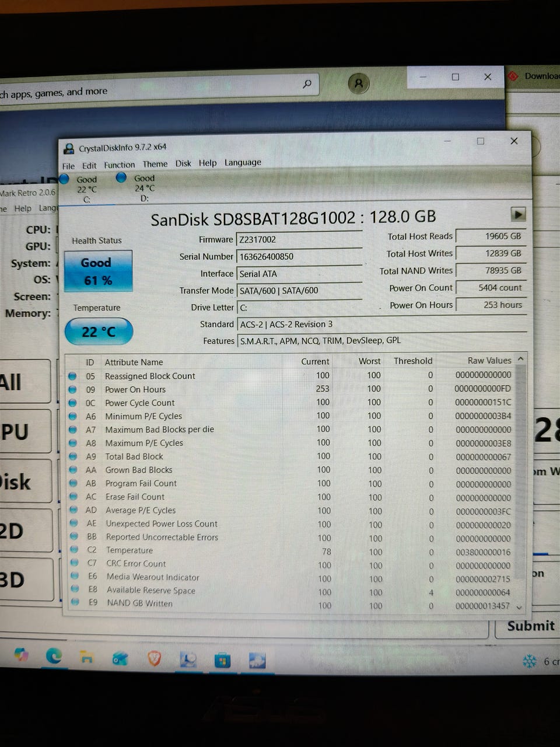The width and height of the screenshot is (560, 747).
Task: Click the All benchmark button in CrystalMark
Action: click(x=24, y=382)
